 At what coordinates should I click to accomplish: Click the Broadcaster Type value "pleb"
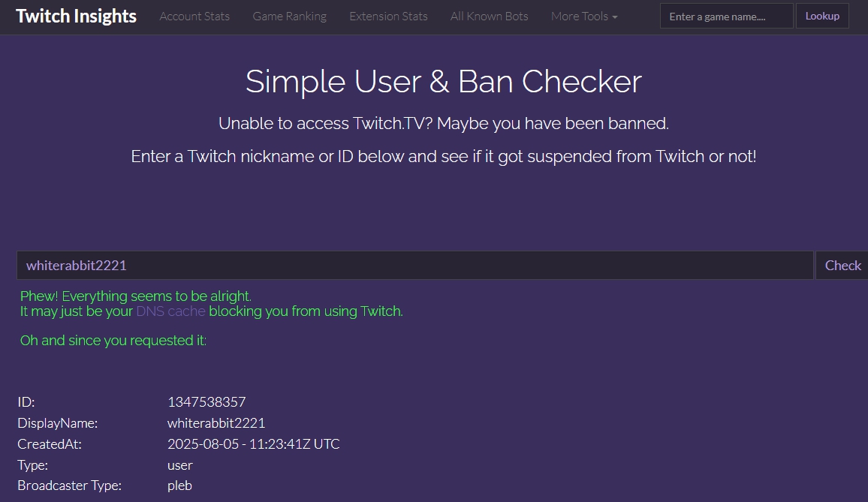pyautogui.click(x=179, y=485)
